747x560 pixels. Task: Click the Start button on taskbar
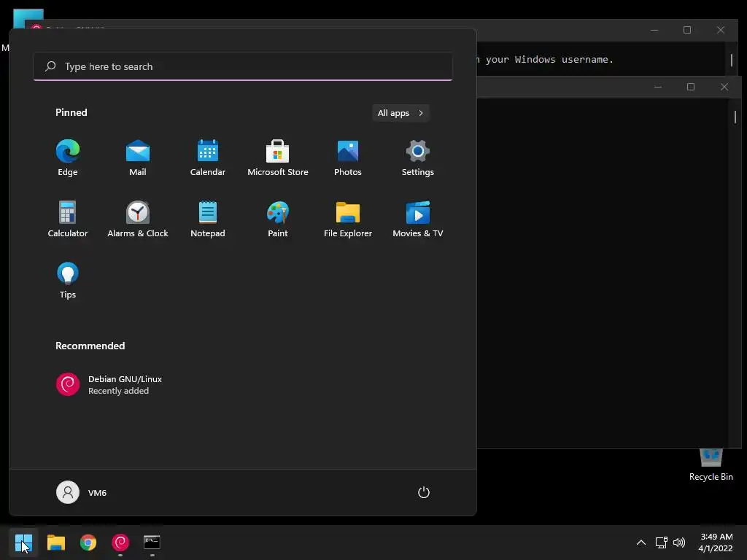tap(23, 542)
